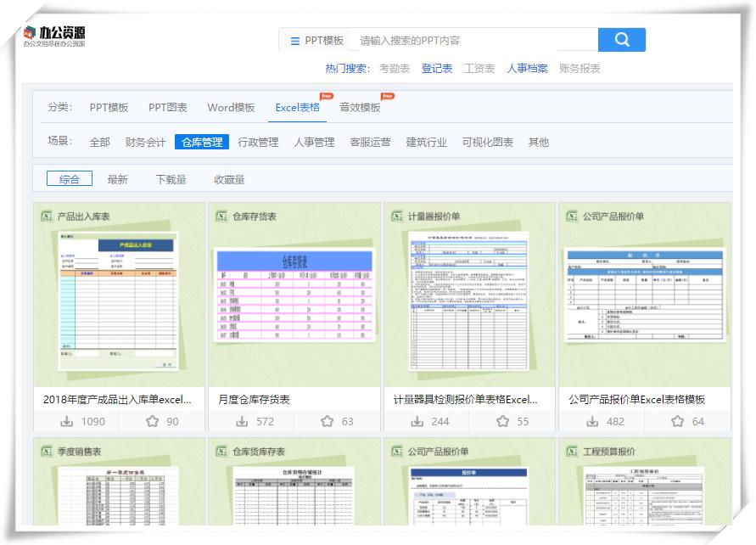Screen dimensions: 756x545
Task: Select the Excel表格 category tab
Action: pos(298,108)
